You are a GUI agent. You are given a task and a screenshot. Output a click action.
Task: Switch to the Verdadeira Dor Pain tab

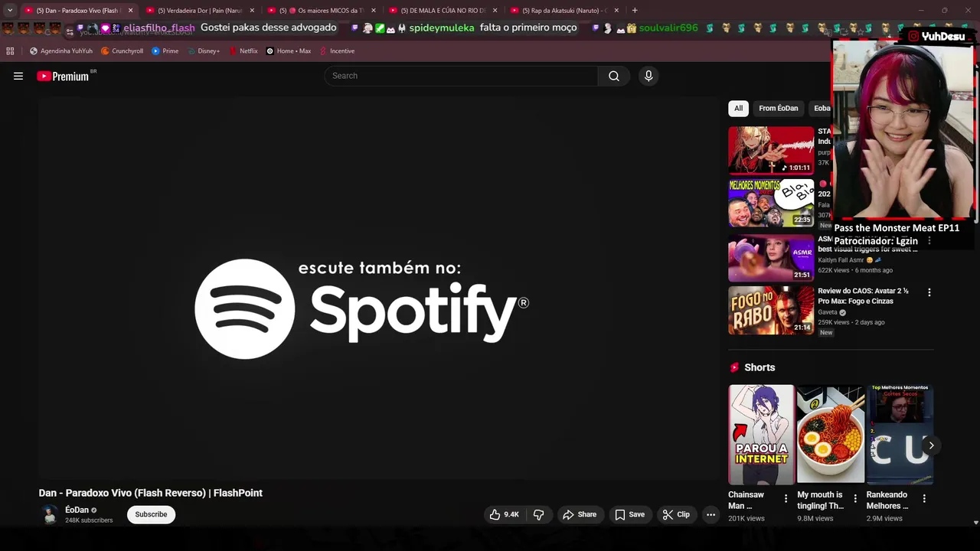[x=201, y=11]
